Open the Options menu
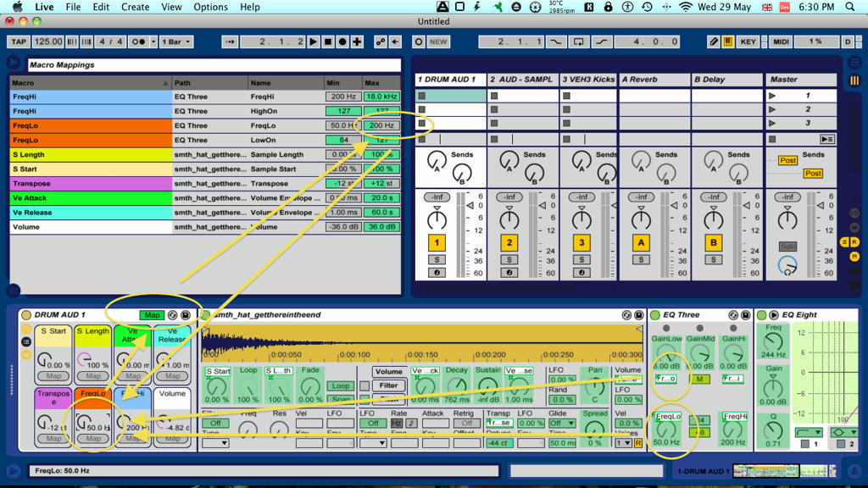Image resolution: width=868 pixels, height=488 pixels. 210,7
